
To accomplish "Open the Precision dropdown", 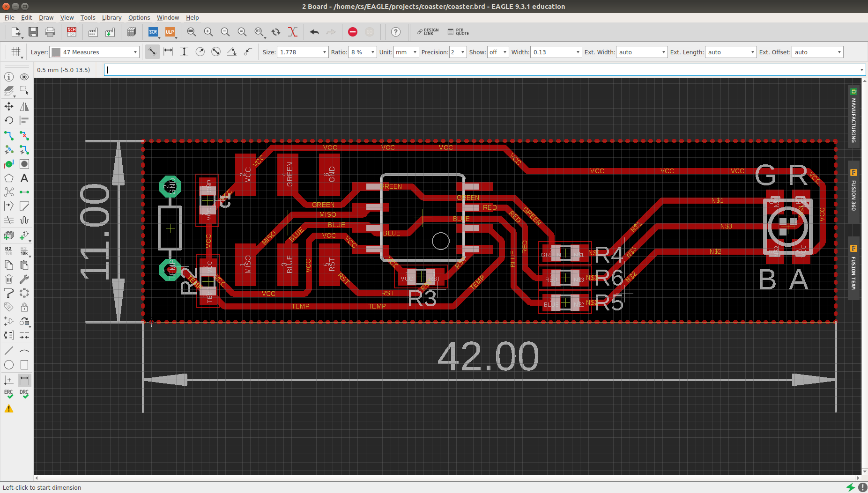I will [458, 52].
